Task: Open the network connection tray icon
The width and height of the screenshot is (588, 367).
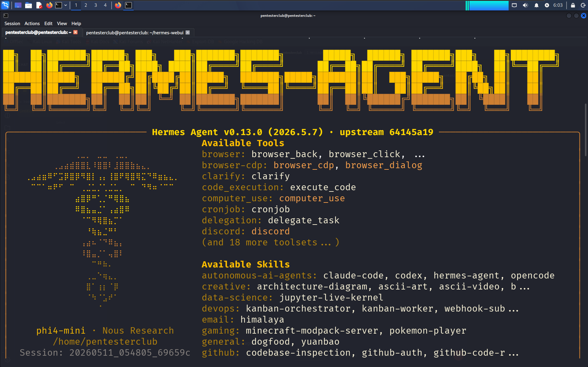Action: tap(514, 5)
